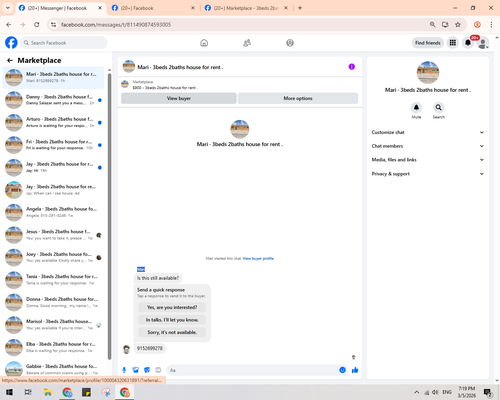
Task: Open the Angela conversation
Action: 53,212
